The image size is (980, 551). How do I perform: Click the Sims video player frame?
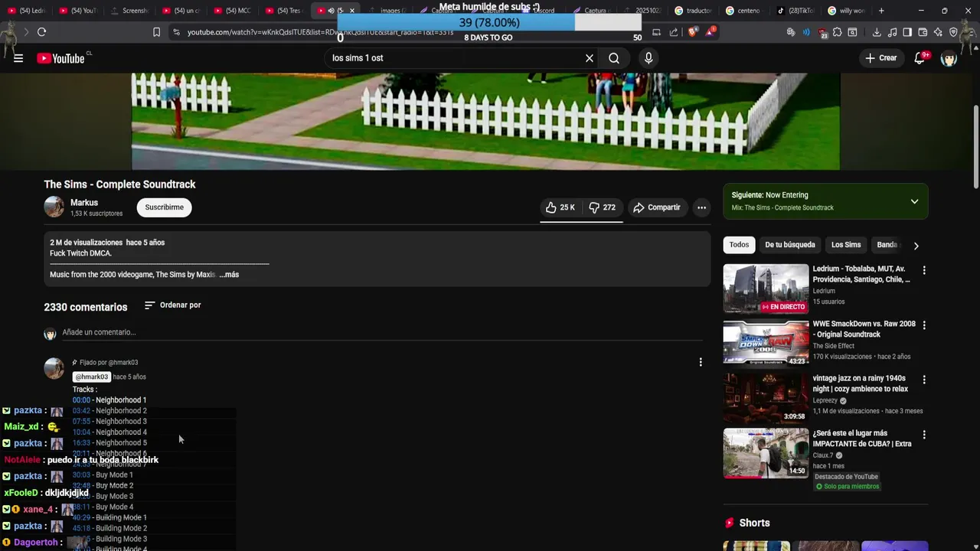[x=485, y=121]
